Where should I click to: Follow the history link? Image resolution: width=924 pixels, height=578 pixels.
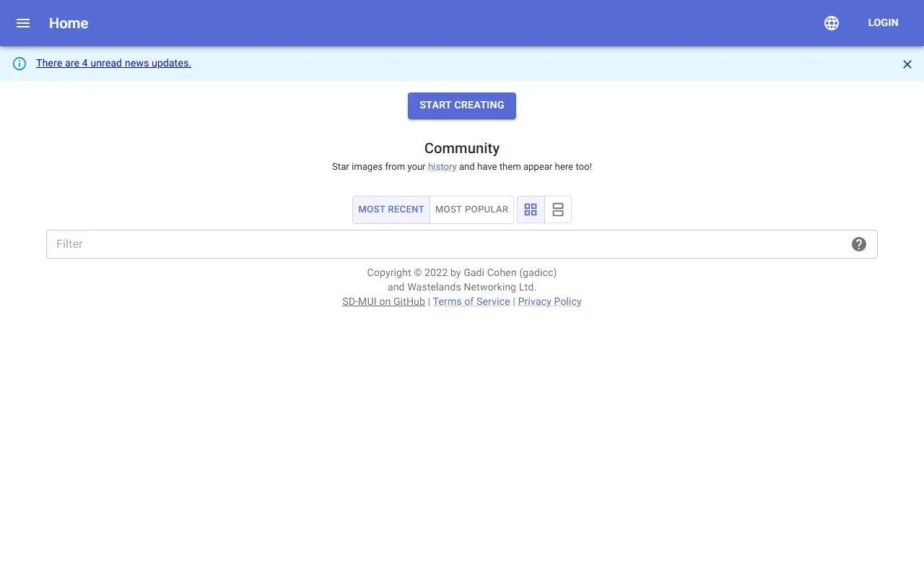[442, 167]
